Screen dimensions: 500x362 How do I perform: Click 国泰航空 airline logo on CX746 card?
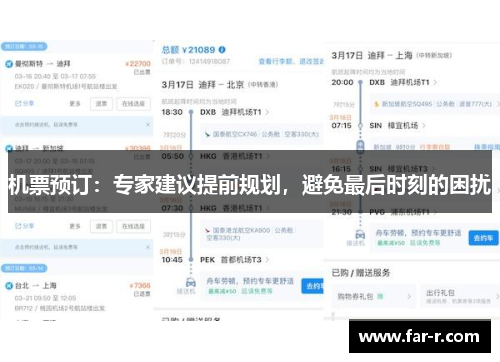click(x=207, y=134)
